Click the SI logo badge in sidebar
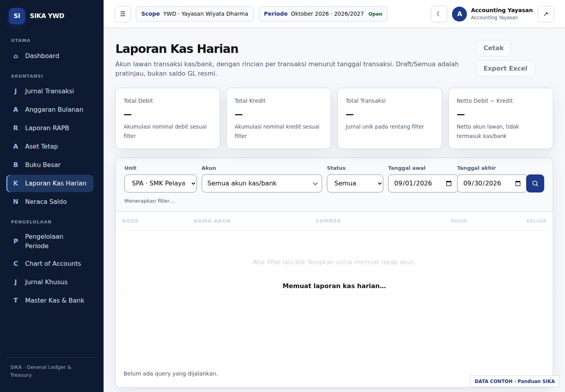Image resolution: width=565 pixels, height=392 pixels. [x=17, y=16]
